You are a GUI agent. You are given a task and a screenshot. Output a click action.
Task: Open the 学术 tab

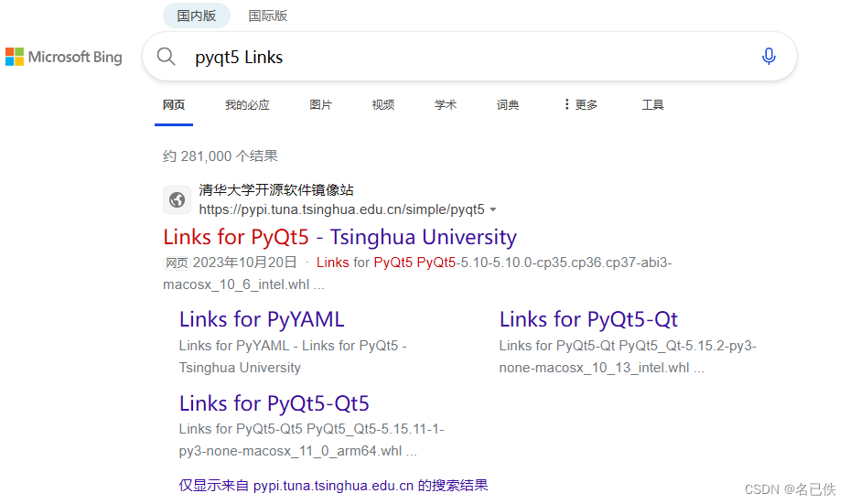[x=445, y=105]
